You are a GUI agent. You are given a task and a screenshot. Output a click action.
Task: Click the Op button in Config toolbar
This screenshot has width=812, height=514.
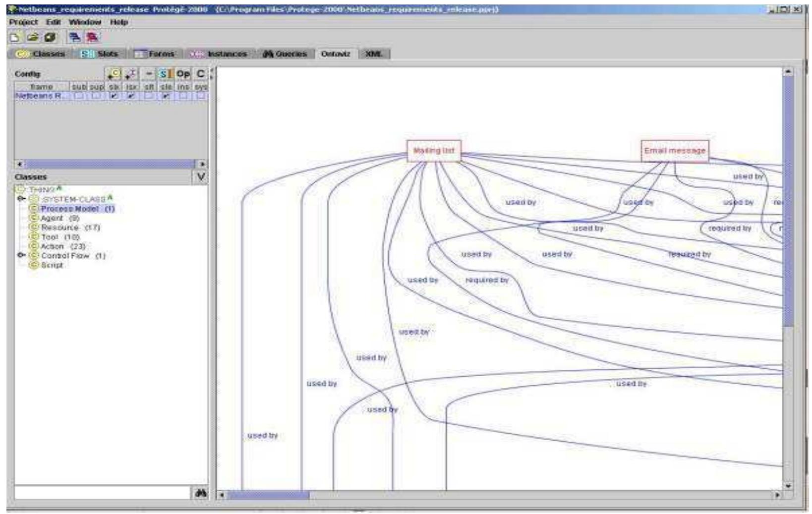(183, 73)
